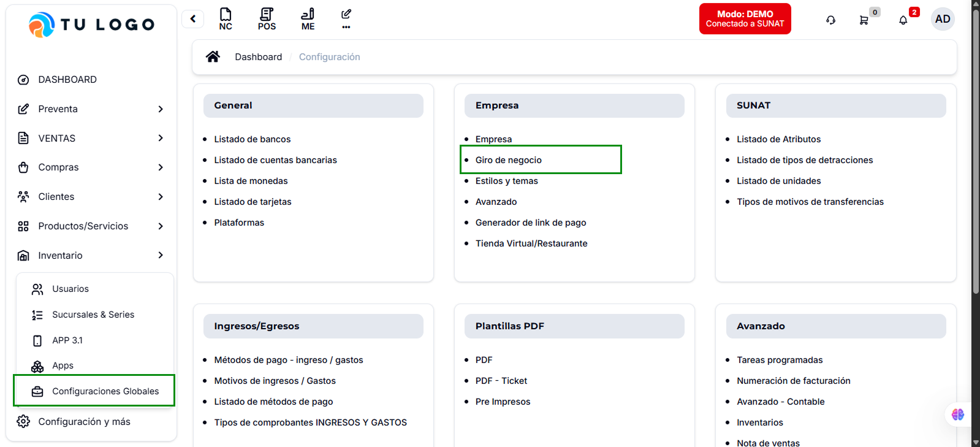Open the shopping cart icon
Image resolution: width=980 pixels, height=447 pixels.
pyautogui.click(x=864, y=20)
